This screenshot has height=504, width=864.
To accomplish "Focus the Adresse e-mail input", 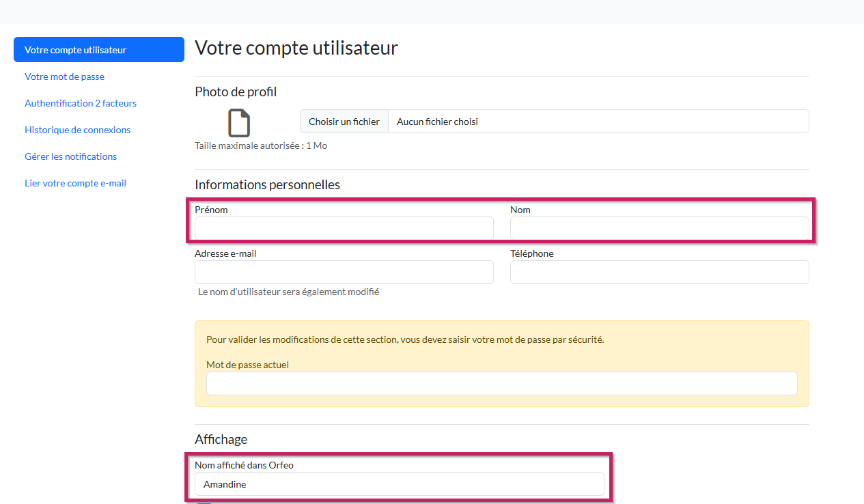I will tap(344, 272).
